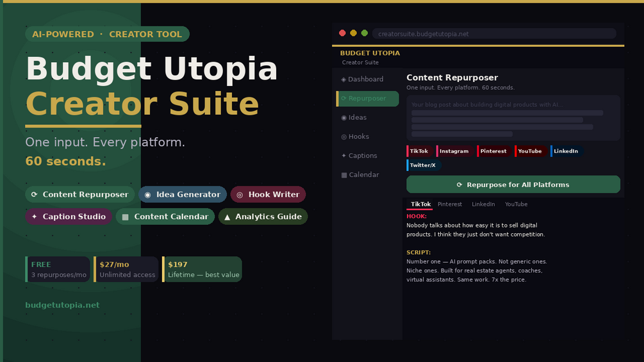Toggle the LinkedIn platform chip
The image size is (644, 362).
566,151
